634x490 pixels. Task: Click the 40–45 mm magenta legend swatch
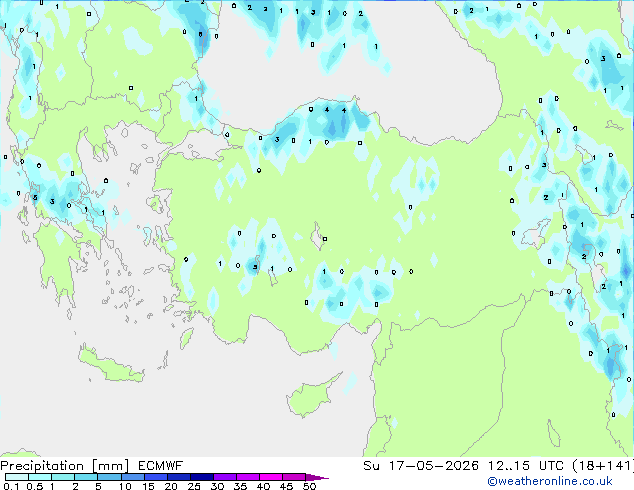coord(271,477)
